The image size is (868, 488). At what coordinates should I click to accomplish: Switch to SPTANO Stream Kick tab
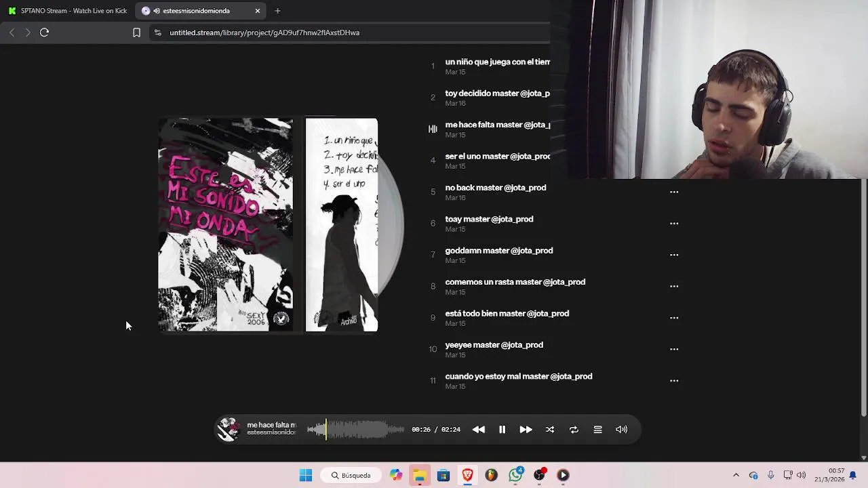(68, 11)
